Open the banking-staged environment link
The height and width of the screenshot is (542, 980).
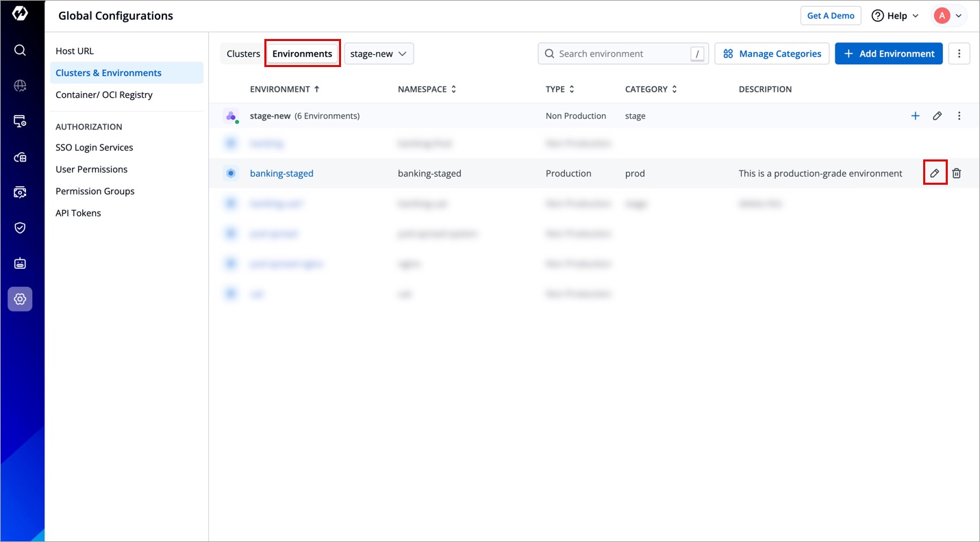[281, 173]
